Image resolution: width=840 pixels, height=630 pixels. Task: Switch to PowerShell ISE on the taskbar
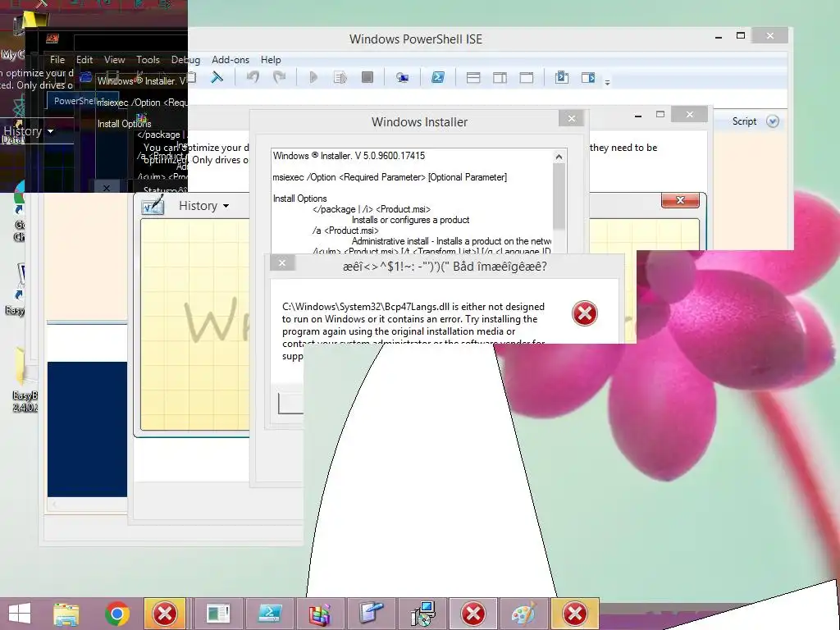(x=269, y=614)
